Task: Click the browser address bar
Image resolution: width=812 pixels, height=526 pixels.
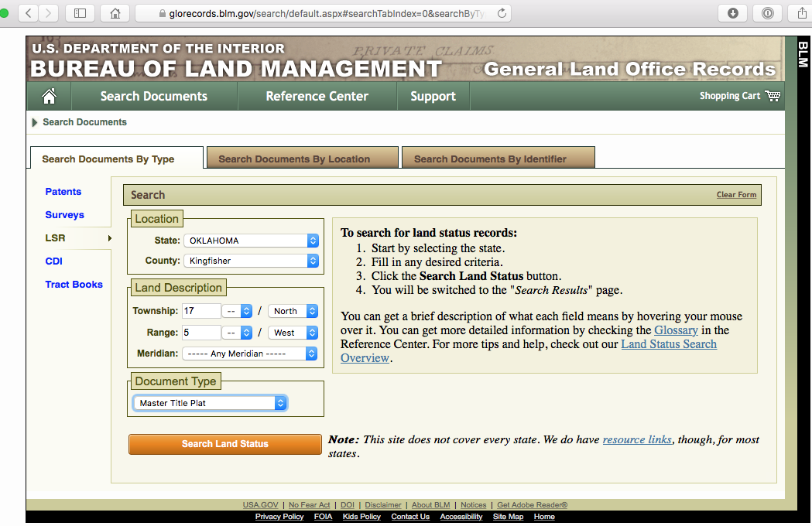Action: pyautogui.click(x=323, y=13)
